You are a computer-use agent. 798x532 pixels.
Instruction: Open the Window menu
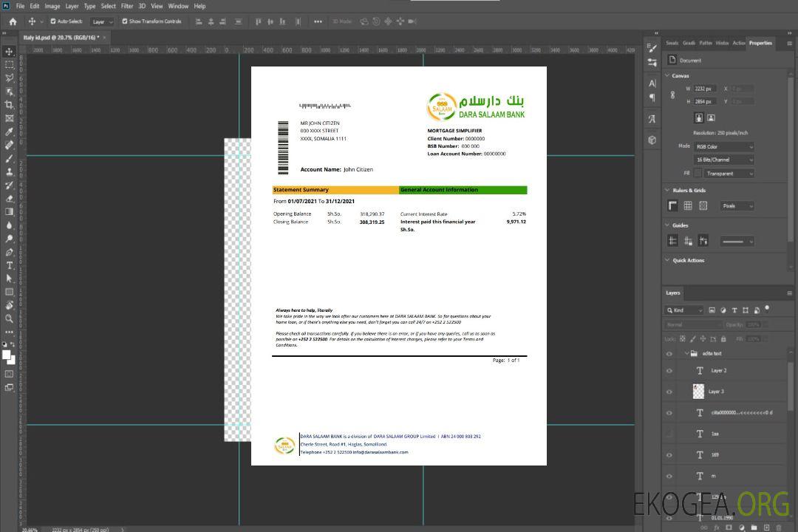[x=178, y=6]
